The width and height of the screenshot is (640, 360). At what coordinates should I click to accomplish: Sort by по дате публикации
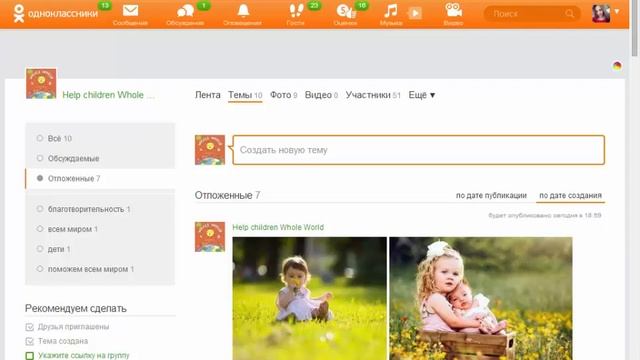click(x=491, y=196)
